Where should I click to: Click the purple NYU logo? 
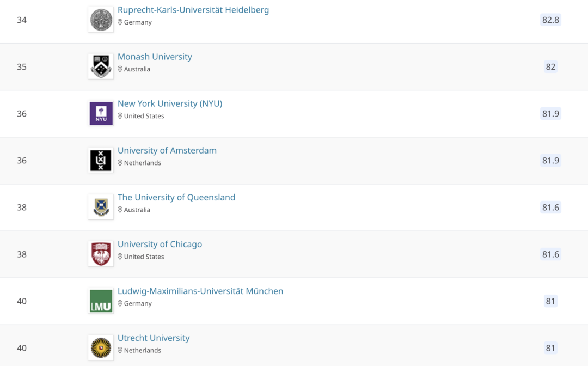tap(101, 113)
